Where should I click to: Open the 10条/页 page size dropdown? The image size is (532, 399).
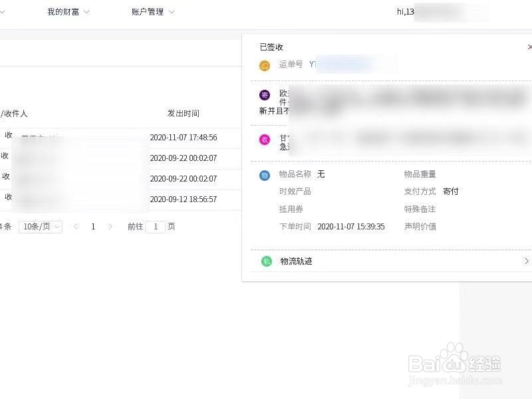coord(40,226)
